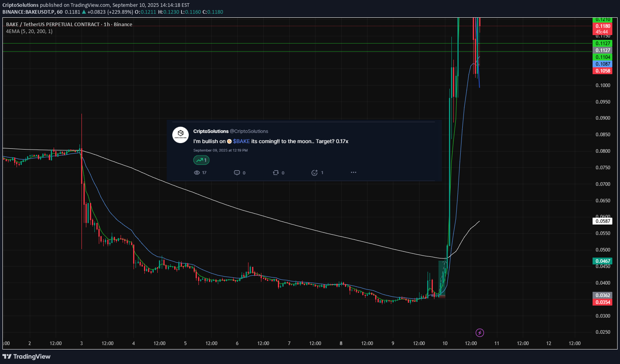Viewport: 620px width, 364px height.
Task: Select the 4EMA (5, 20, 200, 1) indicator legend
Action: pos(29,31)
